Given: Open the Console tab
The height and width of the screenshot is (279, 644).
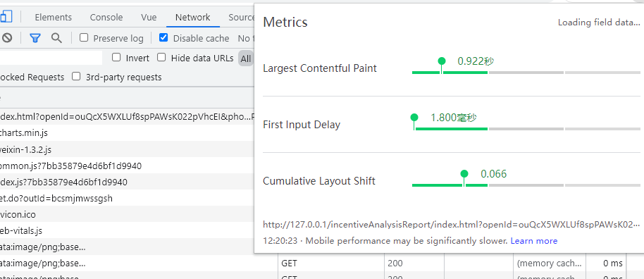Looking at the screenshot, I should click(106, 17).
